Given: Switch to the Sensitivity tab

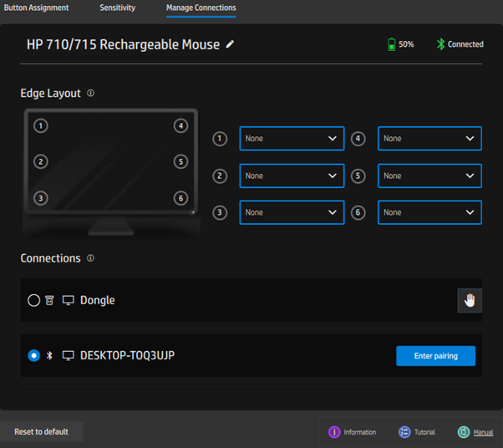Looking at the screenshot, I should tap(118, 8).
